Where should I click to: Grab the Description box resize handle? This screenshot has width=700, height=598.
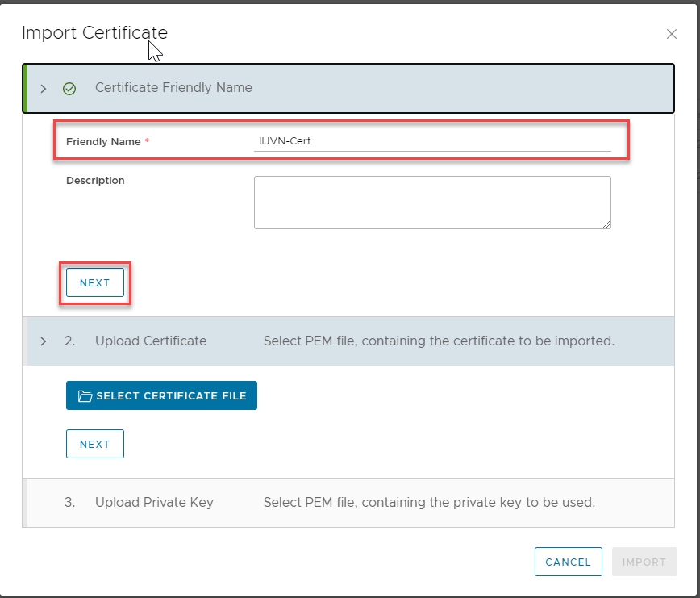coord(606,224)
